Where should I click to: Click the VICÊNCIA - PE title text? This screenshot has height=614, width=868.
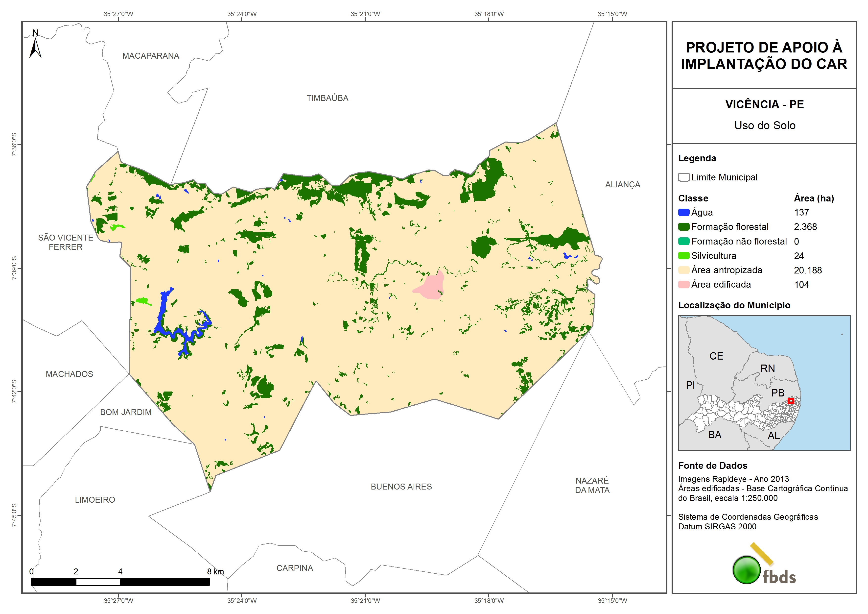coord(764,104)
